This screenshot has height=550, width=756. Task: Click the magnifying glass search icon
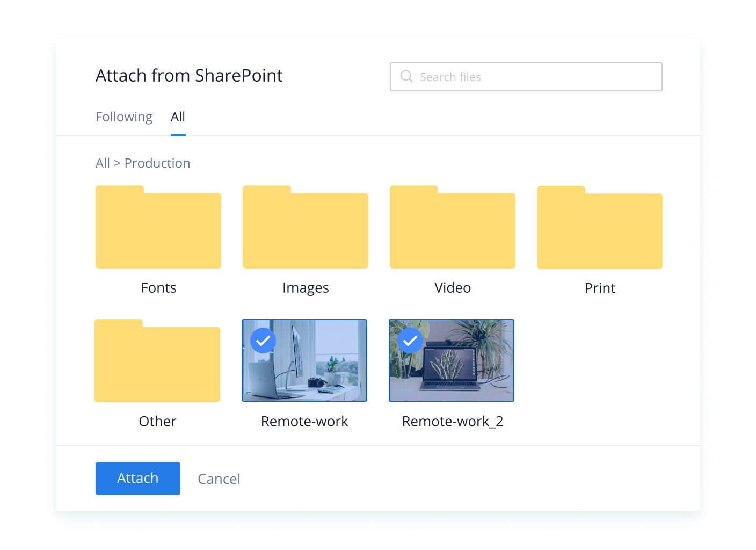pyautogui.click(x=406, y=77)
